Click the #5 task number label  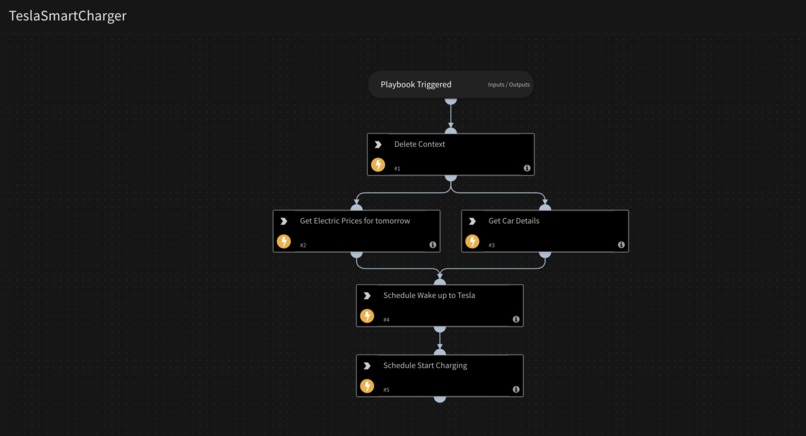pyautogui.click(x=386, y=390)
